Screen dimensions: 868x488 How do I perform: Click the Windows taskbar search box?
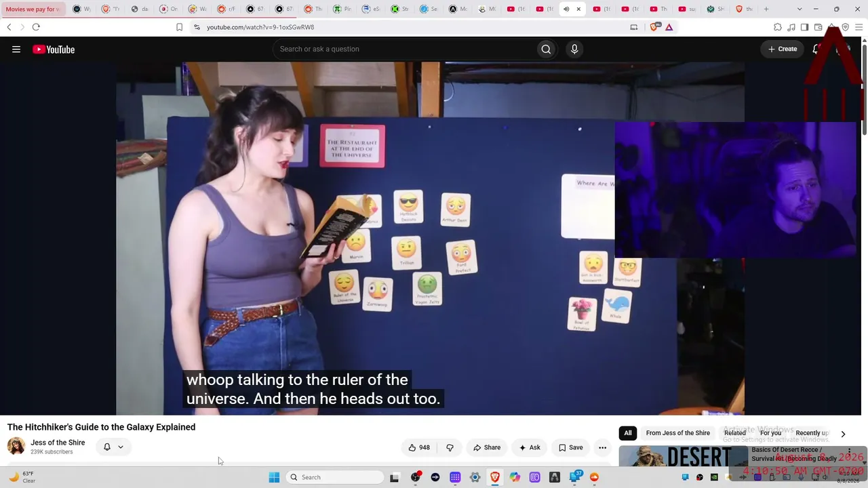click(x=335, y=477)
